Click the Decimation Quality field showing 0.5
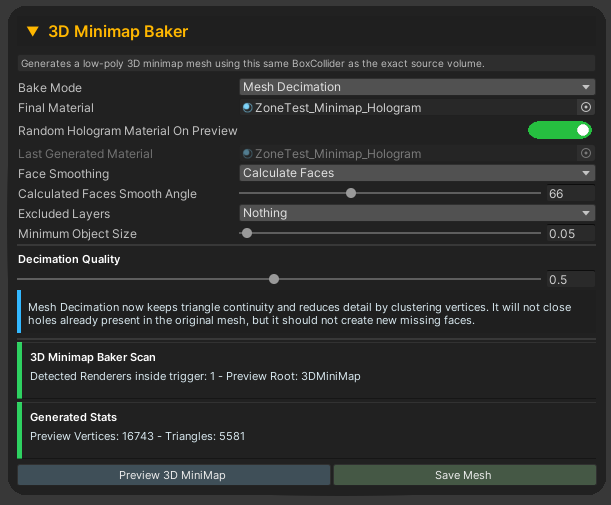 coord(570,279)
